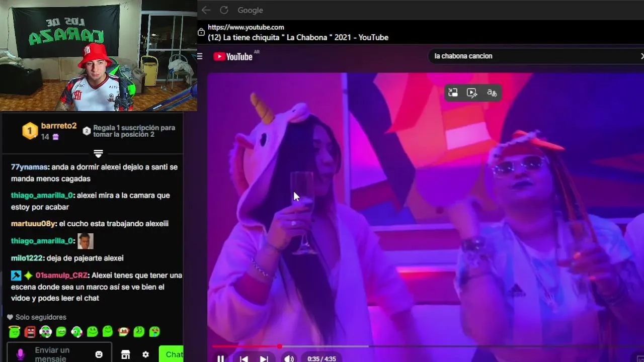Image resolution: width=644 pixels, height=362 pixels.
Task: Open thiago_amarilla_0 on 'alexei mira' message
Action: click(42, 195)
